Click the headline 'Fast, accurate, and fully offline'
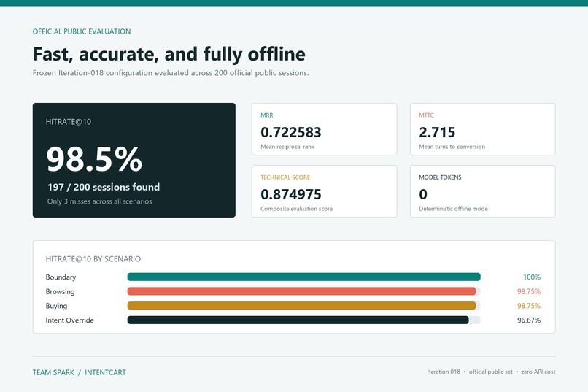588x392 pixels. click(x=169, y=54)
